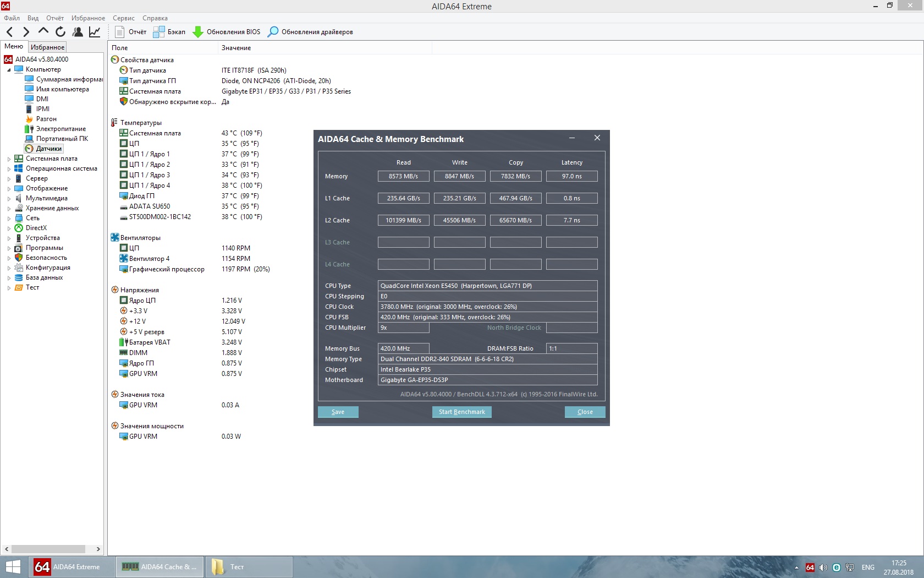Select the Напряжения section header row
The width and height of the screenshot is (924, 578).
[x=135, y=290]
